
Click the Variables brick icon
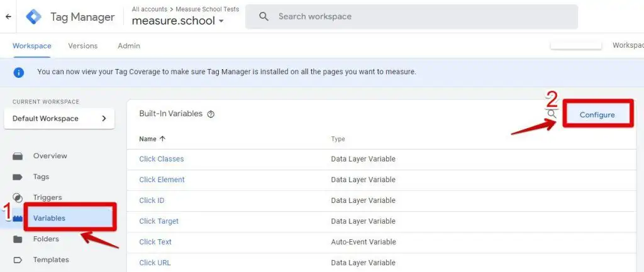(17, 219)
